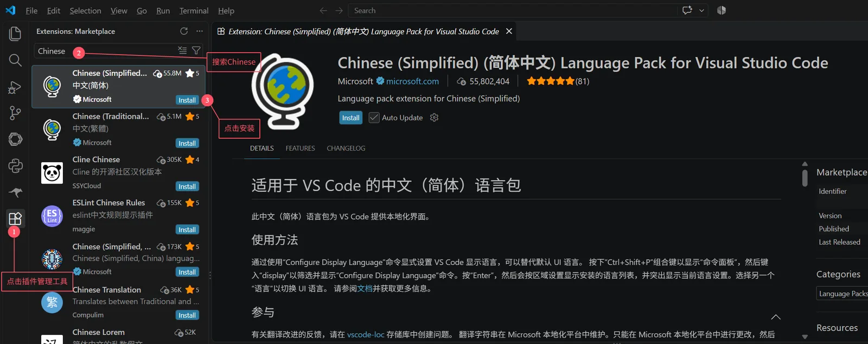Open the 文档 documentation link
Screen dimensions: 868x344
click(x=365, y=289)
